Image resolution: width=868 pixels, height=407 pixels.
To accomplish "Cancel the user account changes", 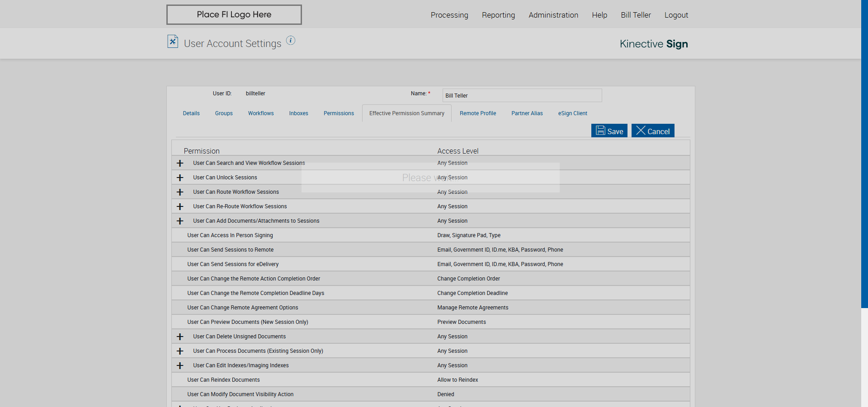I will point(653,131).
